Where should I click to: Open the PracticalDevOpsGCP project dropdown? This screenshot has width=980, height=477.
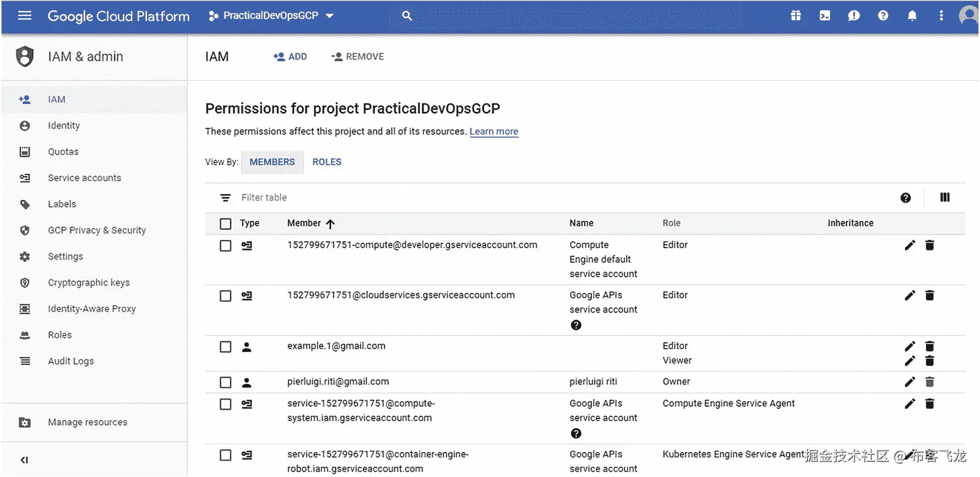point(271,16)
